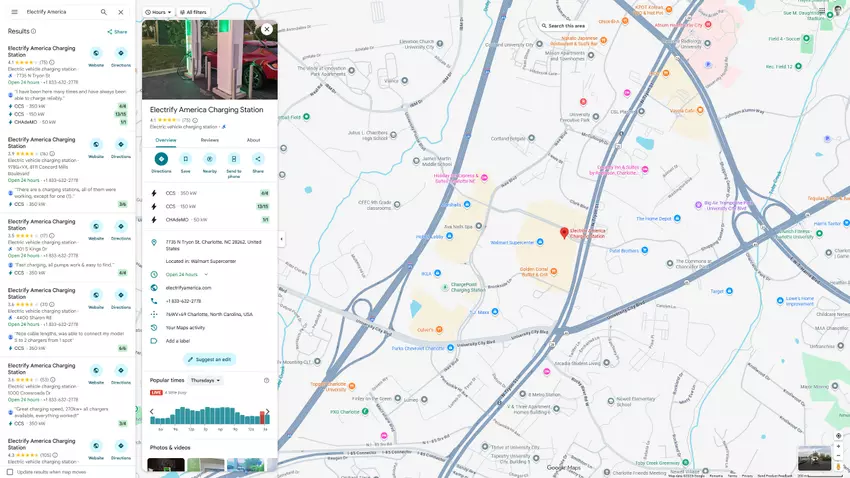This screenshot has height=478, width=850.
Task: Clear the Electrify America search text
Action: [121, 12]
